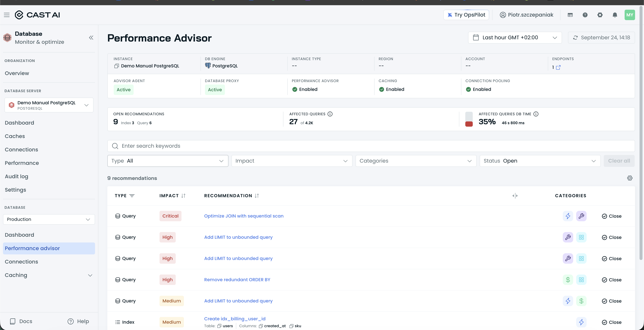Open the hamburger navigation menu
The width and height of the screenshot is (644, 330).
(7, 15)
